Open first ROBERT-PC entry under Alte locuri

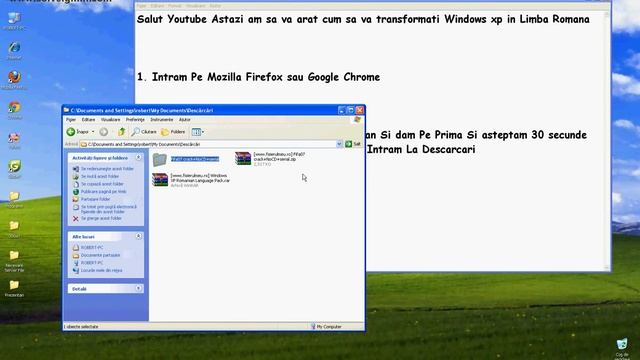(x=92, y=247)
